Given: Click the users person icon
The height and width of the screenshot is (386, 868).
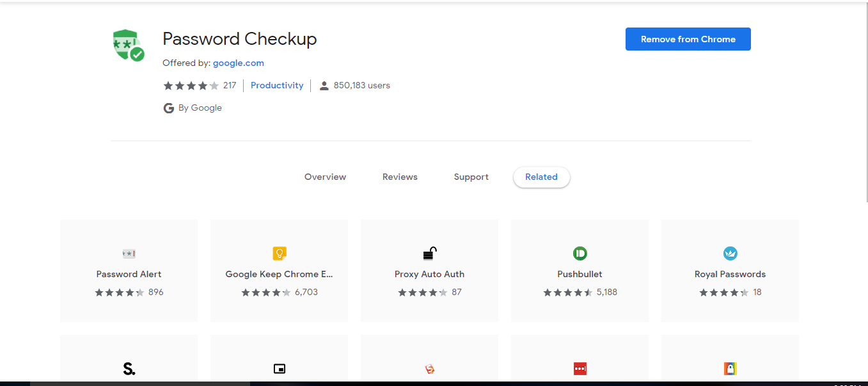Looking at the screenshot, I should 324,86.
